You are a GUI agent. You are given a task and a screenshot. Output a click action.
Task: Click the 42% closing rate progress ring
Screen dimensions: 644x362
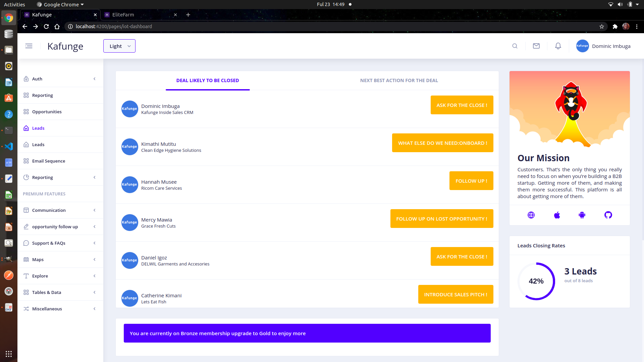536,281
